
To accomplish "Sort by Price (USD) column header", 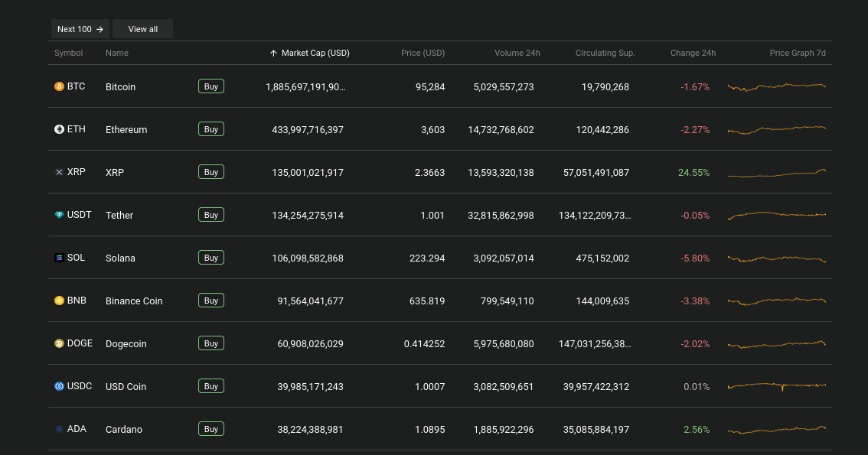I will tap(423, 53).
